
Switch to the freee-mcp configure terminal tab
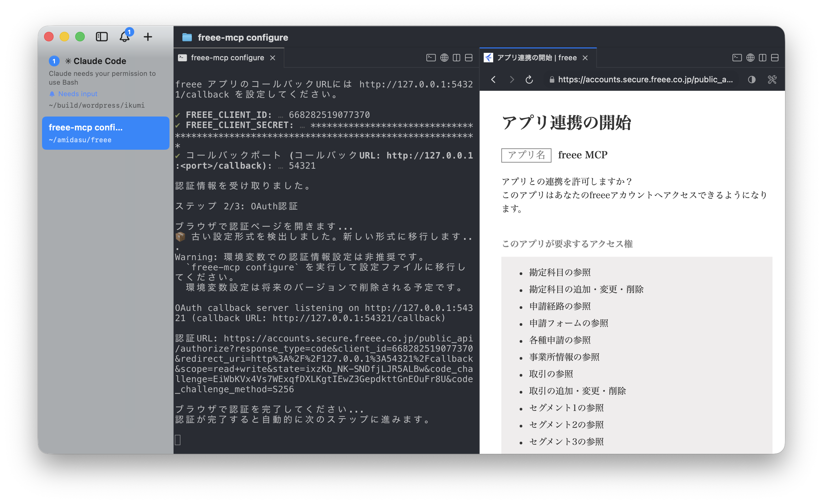226,58
